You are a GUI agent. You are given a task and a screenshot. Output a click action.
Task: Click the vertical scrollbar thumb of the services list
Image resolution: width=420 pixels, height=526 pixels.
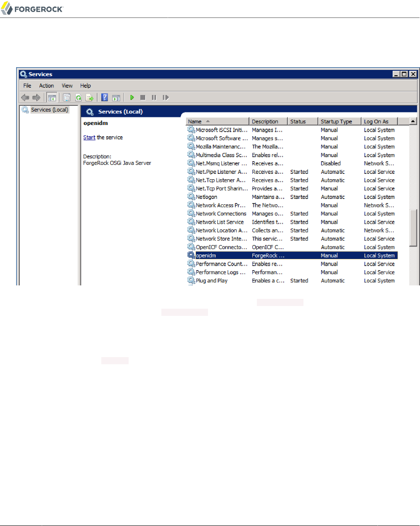click(x=413, y=228)
